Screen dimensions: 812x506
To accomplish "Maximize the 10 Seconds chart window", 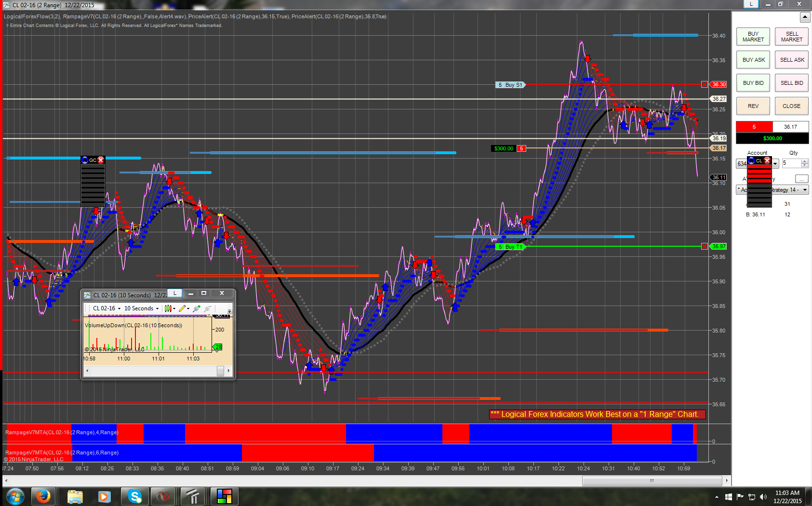I will pyautogui.click(x=204, y=293).
